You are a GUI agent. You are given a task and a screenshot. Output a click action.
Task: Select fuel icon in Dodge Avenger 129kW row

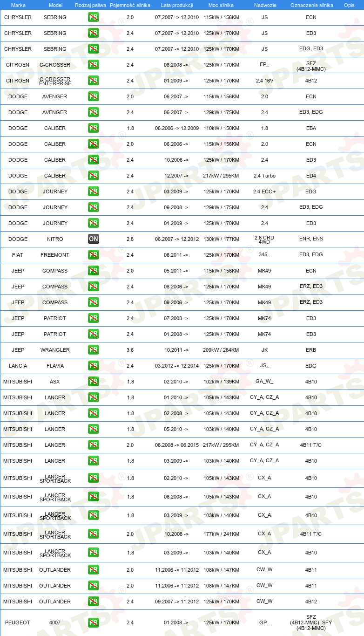(94, 112)
